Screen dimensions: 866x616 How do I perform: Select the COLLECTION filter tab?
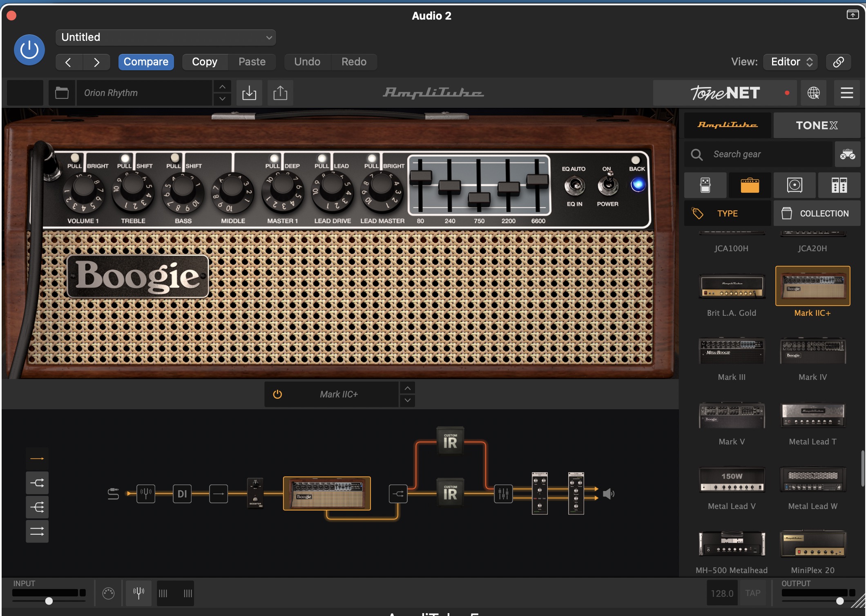pos(817,213)
